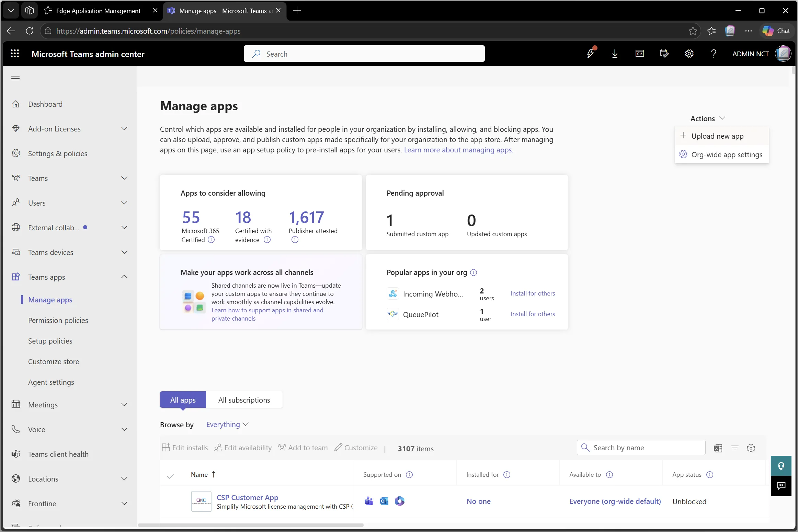Image resolution: width=798 pixels, height=532 pixels.
Task: Follow the Learn more about managing apps link
Action: click(458, 150)
